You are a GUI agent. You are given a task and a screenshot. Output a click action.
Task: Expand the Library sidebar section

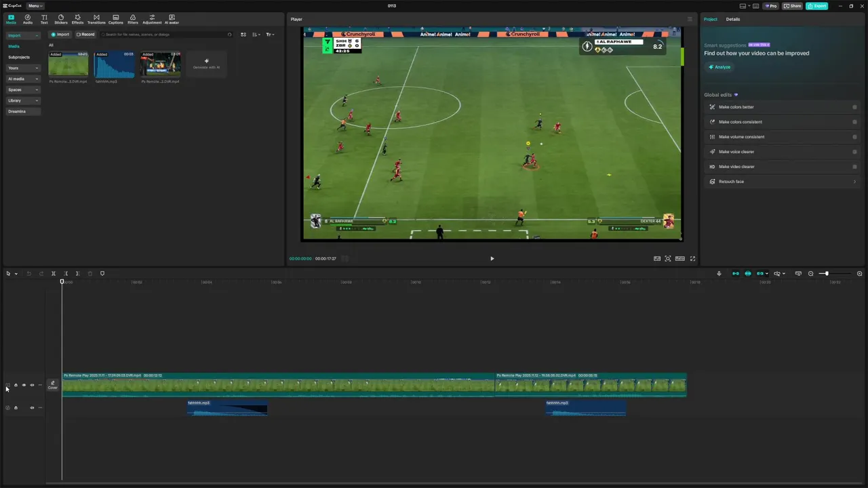23,100
